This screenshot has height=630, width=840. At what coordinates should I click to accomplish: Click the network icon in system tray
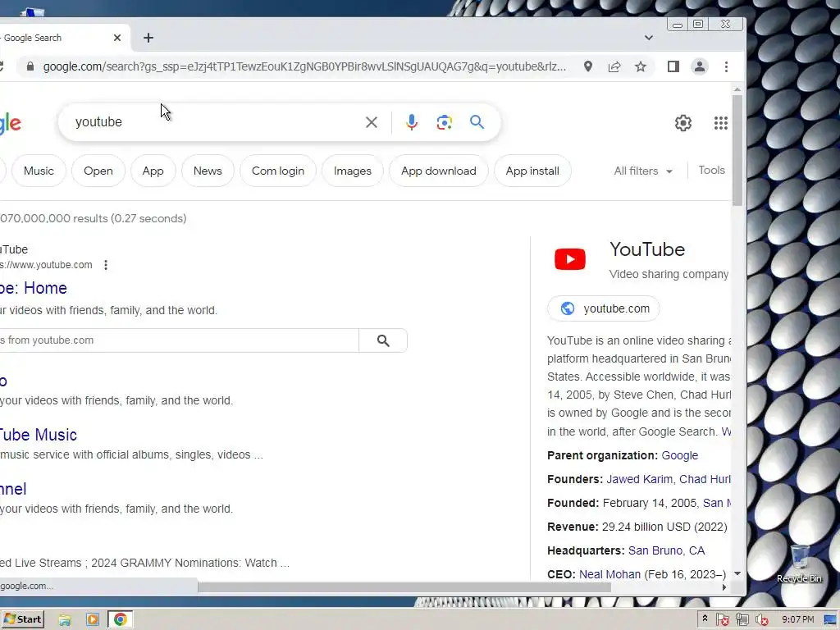(742, 619)
